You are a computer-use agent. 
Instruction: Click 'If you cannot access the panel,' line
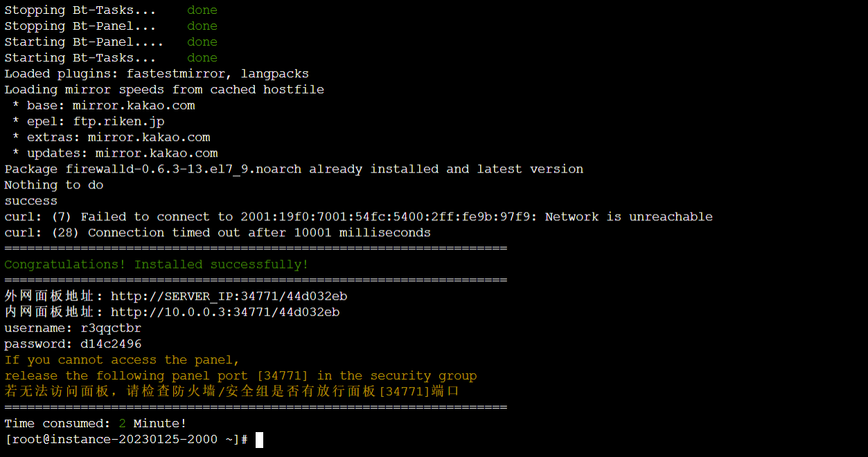(x=122, y=360)
